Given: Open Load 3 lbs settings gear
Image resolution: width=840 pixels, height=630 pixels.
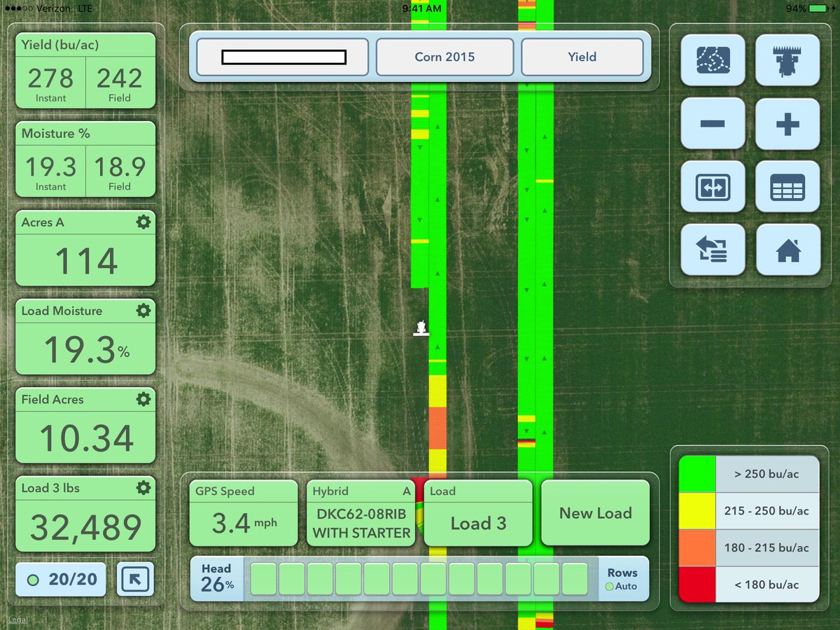Looking at the screenshot, I should tap(143, 488).
